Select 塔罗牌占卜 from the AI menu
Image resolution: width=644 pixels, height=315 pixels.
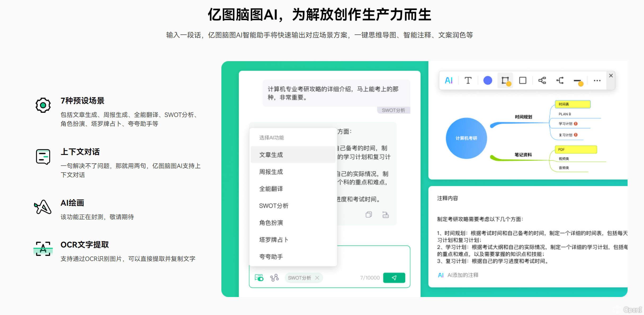point(274,239)
